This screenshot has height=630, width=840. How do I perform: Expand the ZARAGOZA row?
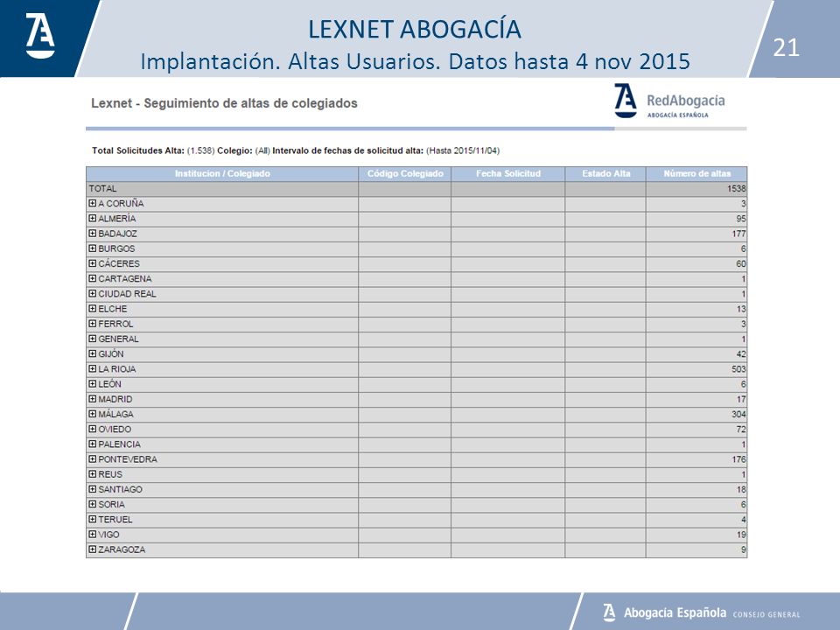[93, 549]
